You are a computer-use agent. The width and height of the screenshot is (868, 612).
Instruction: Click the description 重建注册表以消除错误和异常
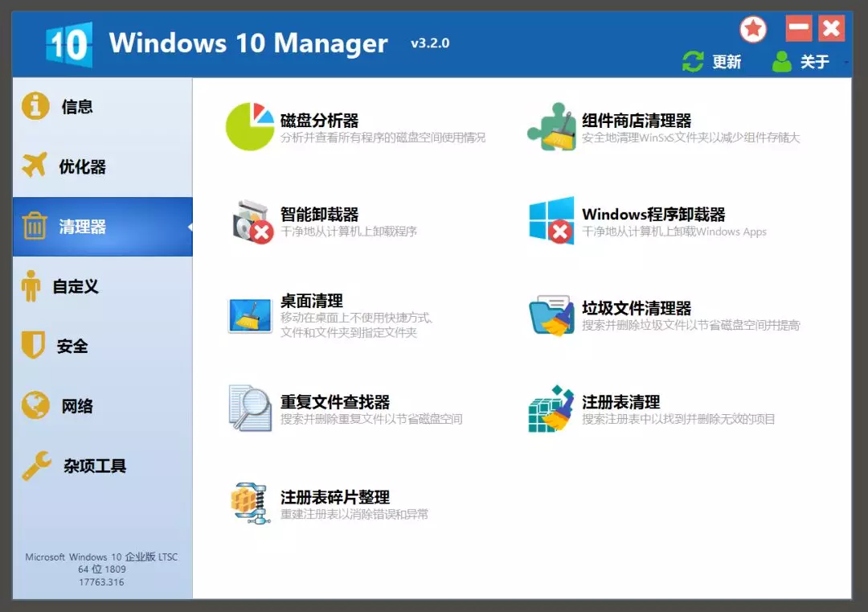(x=354, y=514)
